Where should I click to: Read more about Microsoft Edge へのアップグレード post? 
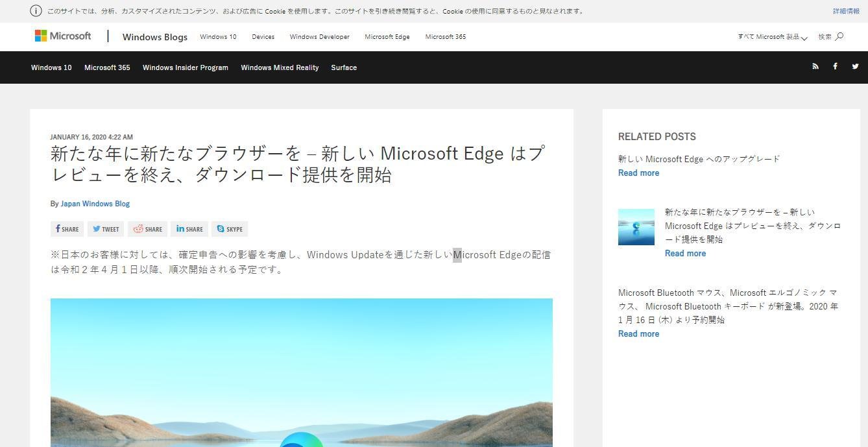pyautogui.click(x=638, y=173)
